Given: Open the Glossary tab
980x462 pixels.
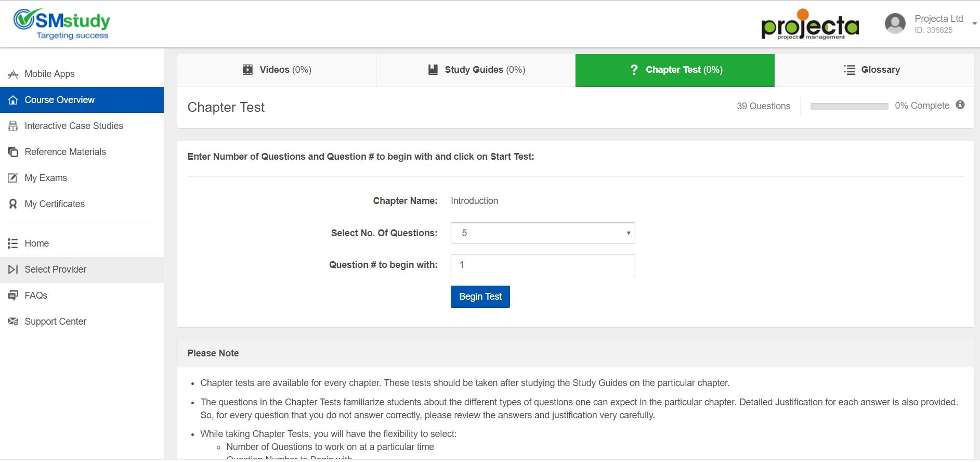Looking at the screenshot, I should 874,70.
